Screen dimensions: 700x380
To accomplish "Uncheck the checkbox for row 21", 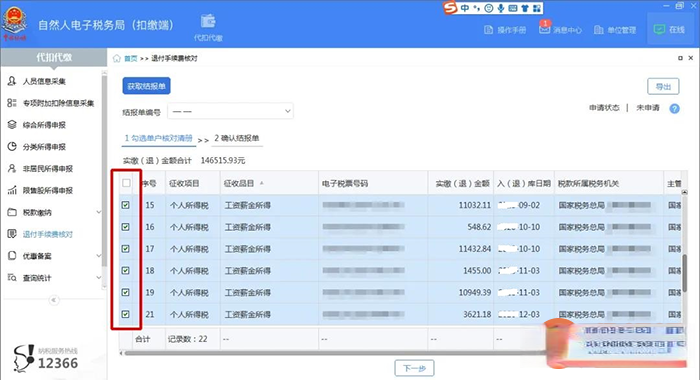I will [x=126, y=314].
